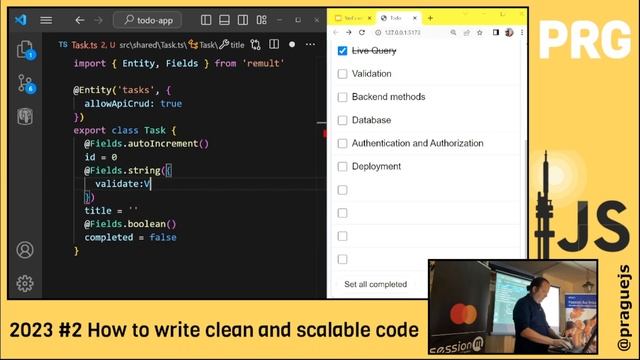Toggle browser side panel icon
This screenshot has height=360, width=640.
(x=496, y=32)
